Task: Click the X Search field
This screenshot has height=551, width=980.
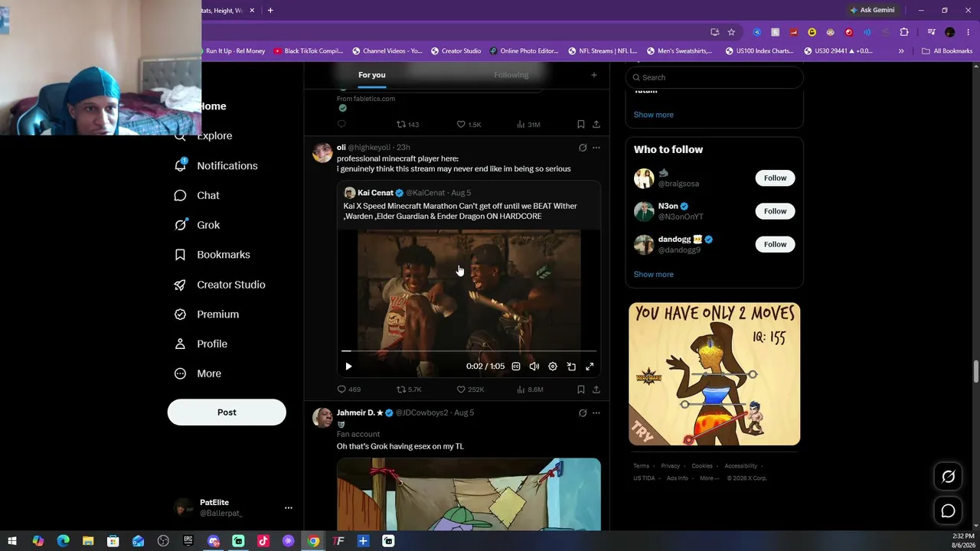Action: (x=714, y=77)
